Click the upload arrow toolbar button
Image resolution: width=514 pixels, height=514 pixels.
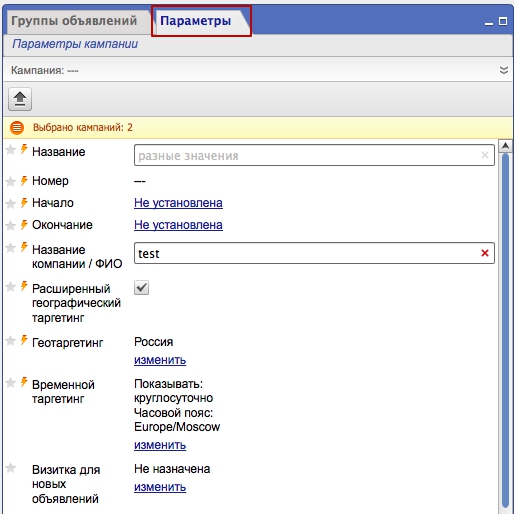pos(20,99)
